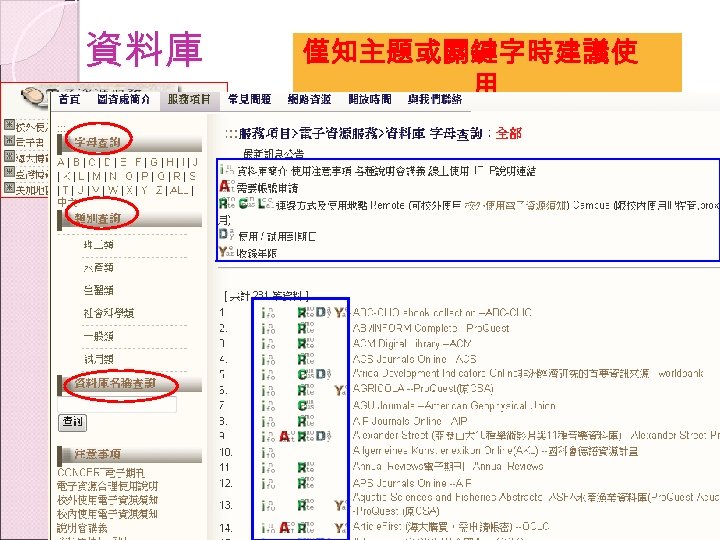720x540 pixels.
Task: Open info icon for ABI/INFORM Complete
Action: point(268,329)
